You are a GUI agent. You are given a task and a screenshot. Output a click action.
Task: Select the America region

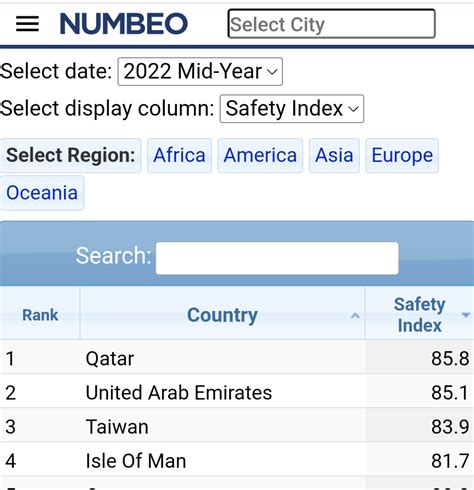(x=260, y=155)
